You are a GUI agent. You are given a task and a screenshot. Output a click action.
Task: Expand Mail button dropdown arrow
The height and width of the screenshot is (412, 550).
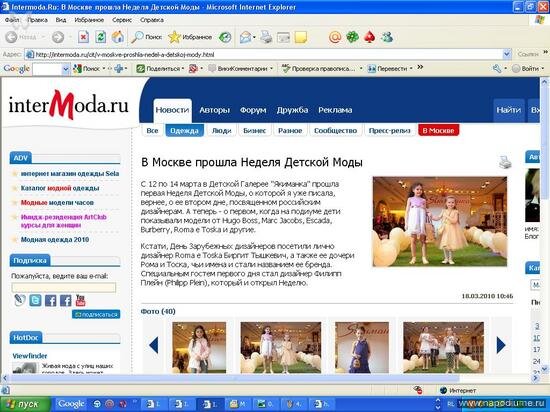(254, 37)
